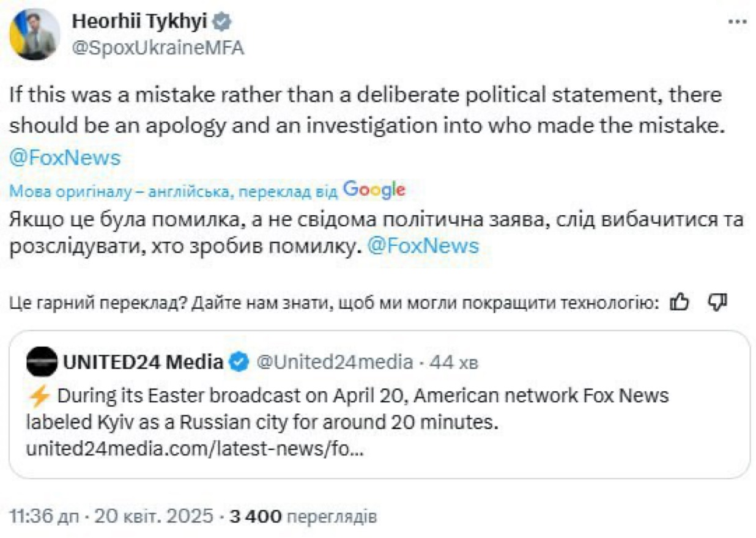Screen dimensions: 756x538
Task: Click the verified badge next to Heorhii Tykhyi
Action: (221, 22)
